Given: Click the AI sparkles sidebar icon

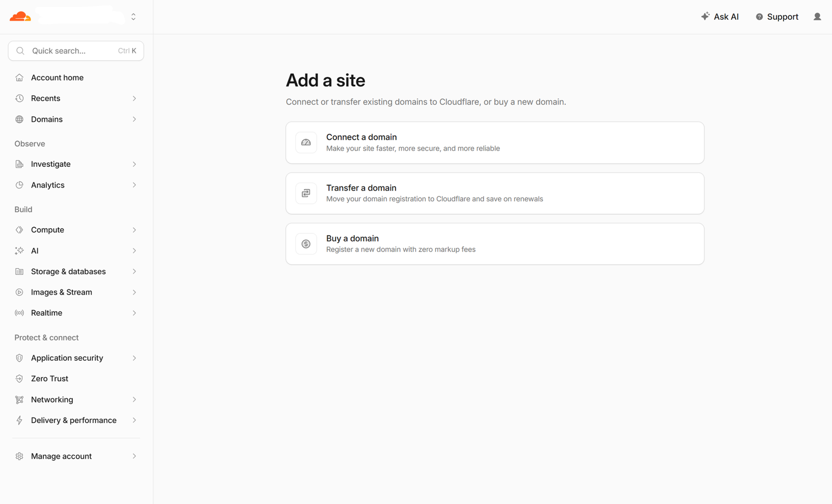Looking at the screenshot, I should click(x=19, y=250).
